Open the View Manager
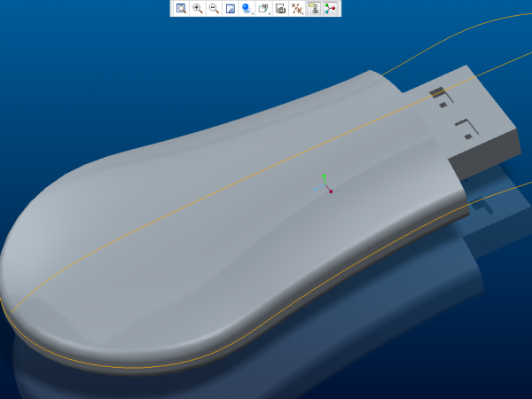532x399 pixels. (280, 9)
